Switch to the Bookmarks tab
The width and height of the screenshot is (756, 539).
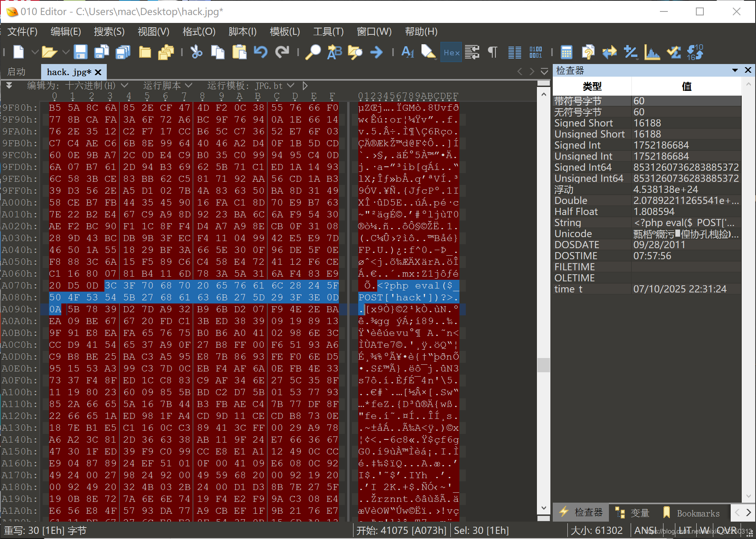pyautogui.click(x=692, y=513)
